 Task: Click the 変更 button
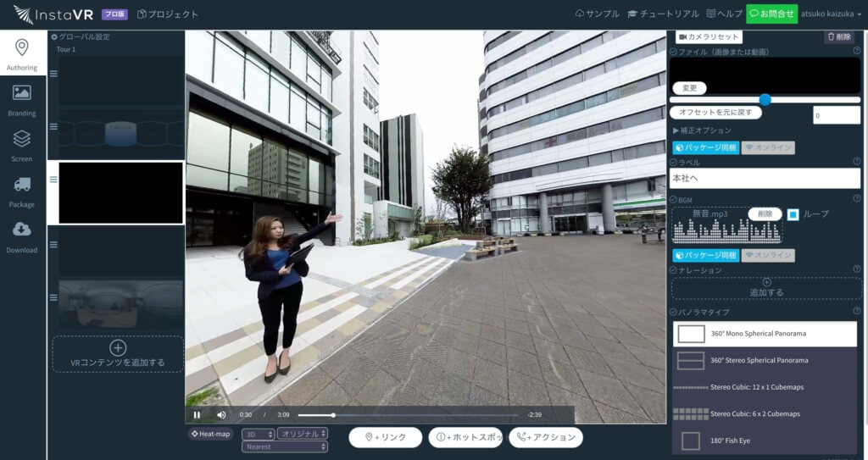690,88
